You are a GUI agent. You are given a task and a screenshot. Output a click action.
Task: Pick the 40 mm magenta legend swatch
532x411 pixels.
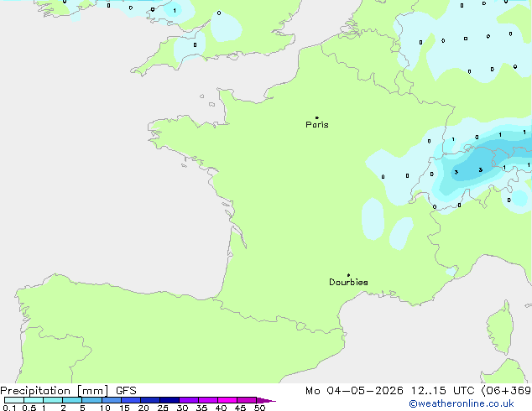click(227, 400)
